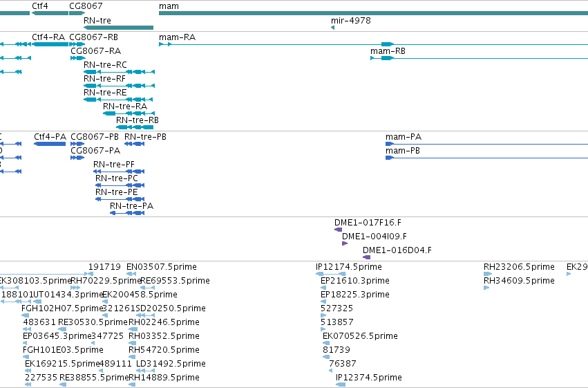Screen dimensions: 588x388
Task: Click the Ctf4-PA protein bar
Action: pyautogui.click(x=50, y=144)
